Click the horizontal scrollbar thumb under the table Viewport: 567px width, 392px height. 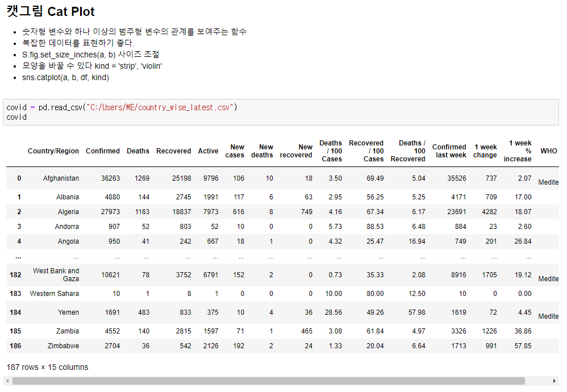pyautogui.click(x=269, y=381)
